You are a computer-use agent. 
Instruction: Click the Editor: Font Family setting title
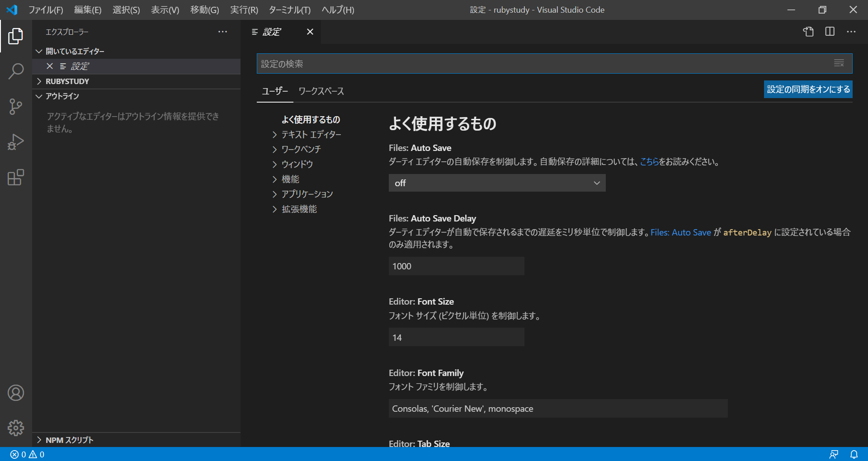click(426, 373)
